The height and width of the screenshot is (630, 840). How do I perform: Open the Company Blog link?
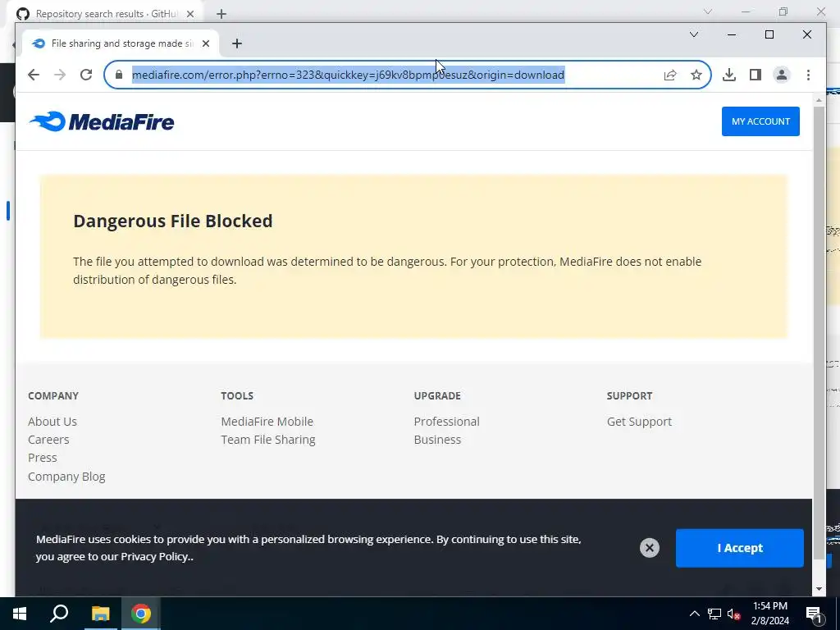66,477
